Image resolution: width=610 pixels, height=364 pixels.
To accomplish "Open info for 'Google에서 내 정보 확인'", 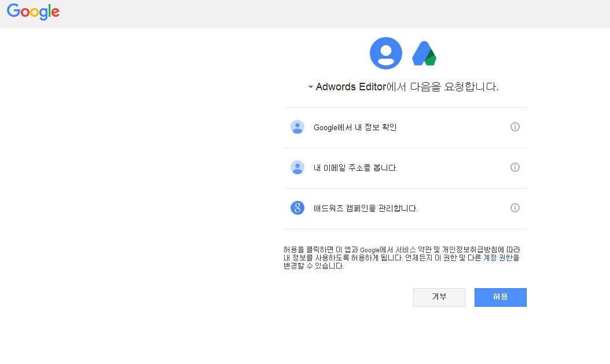I will [515, 127].
